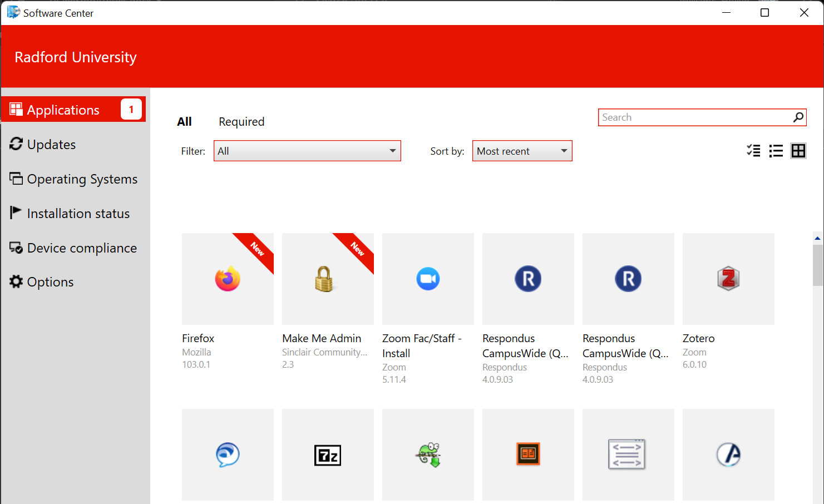Open the Zoom Fac/Staff camera icon

click(x=428, y=279)
